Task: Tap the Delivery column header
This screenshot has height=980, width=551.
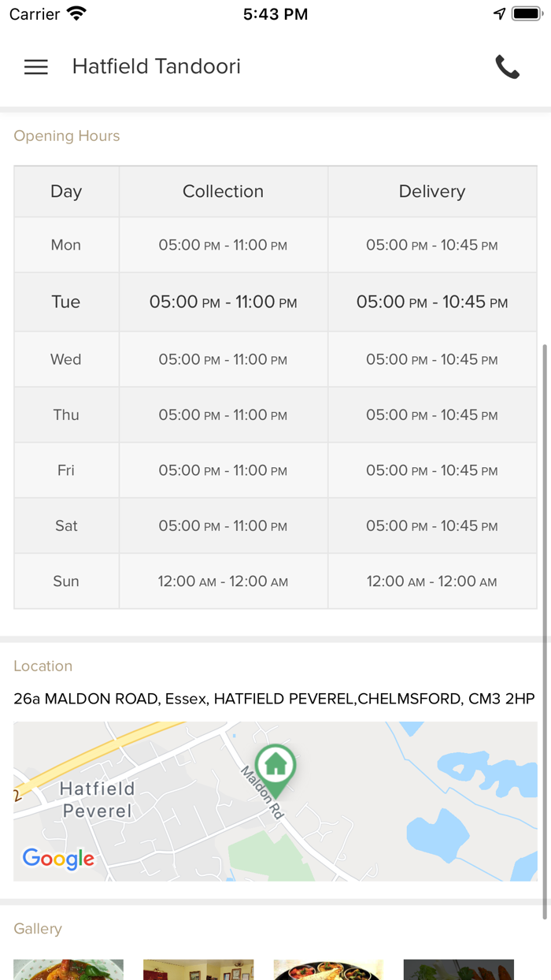Action: 431,191
